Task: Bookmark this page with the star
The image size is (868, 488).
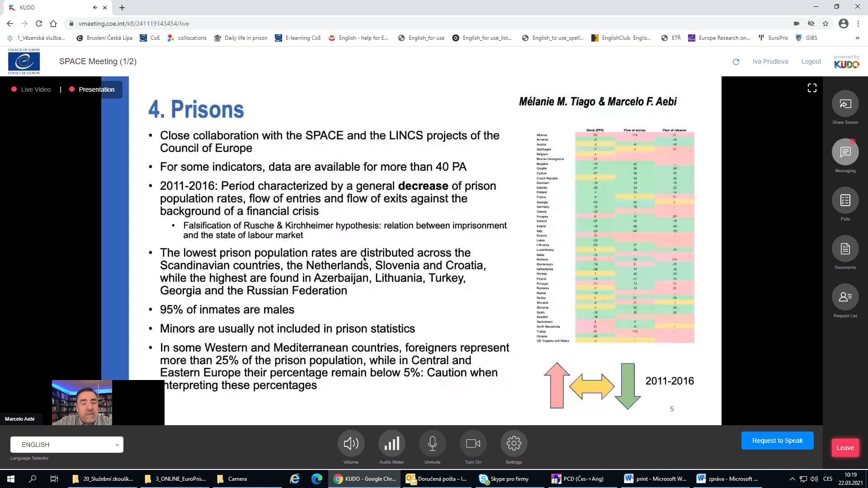Action: click(x=826, y=23)
